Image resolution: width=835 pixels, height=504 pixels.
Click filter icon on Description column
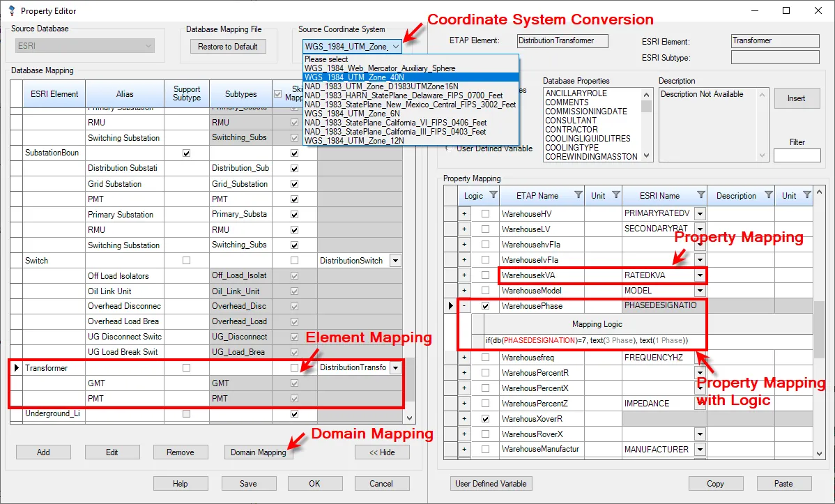click(768, 195)
